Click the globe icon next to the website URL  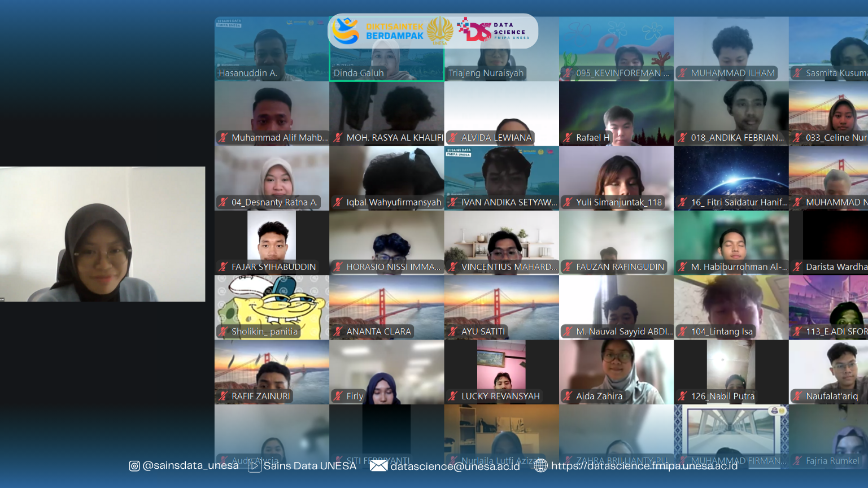(x=540, y=466)
